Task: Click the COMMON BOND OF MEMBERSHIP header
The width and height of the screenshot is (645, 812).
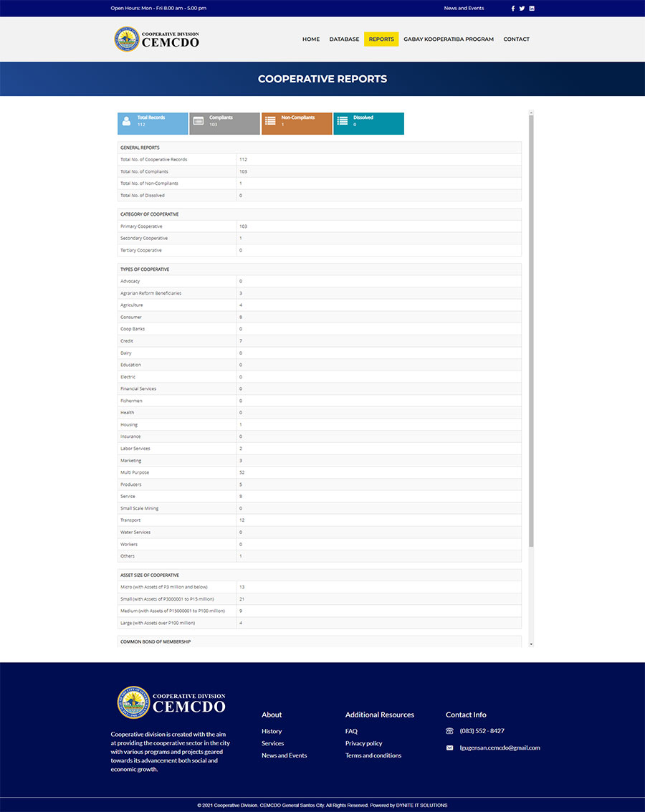Action: tap(320, 641)
